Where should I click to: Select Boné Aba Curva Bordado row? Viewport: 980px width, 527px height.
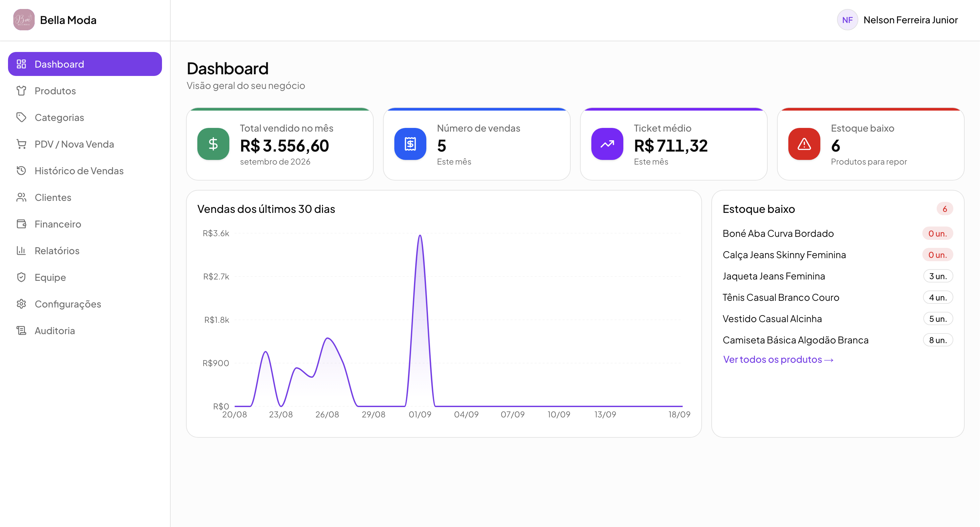[x=838, y=233]
